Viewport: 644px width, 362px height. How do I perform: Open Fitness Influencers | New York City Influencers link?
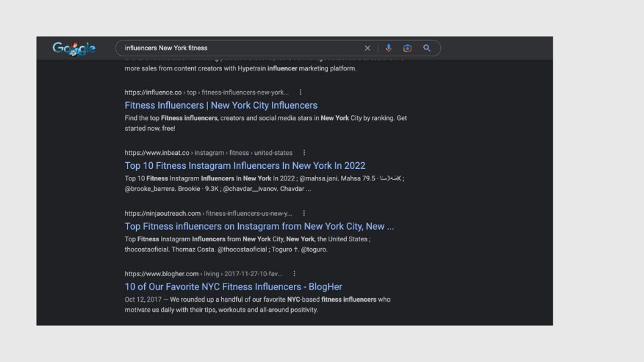pos(221,105)
